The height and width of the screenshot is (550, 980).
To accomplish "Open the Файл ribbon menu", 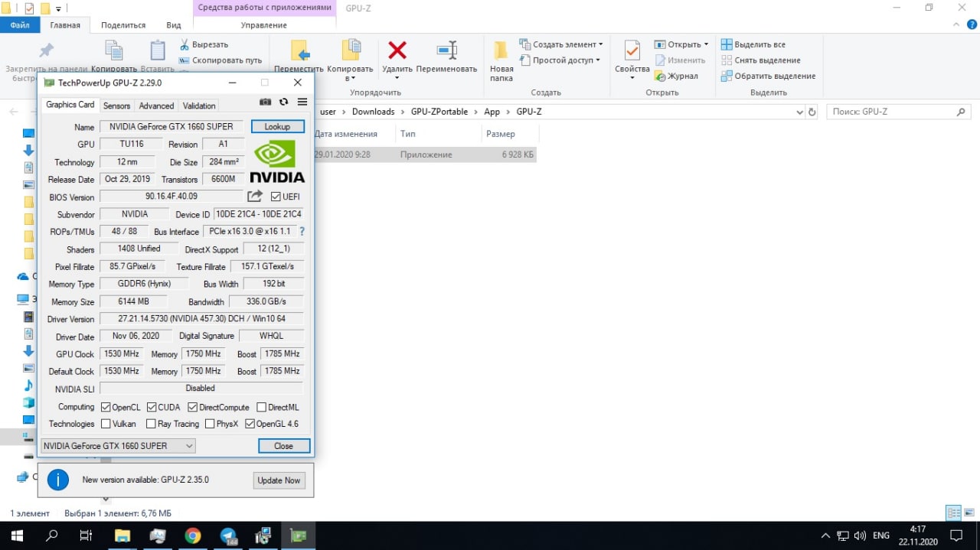I will tap(20, 25).
